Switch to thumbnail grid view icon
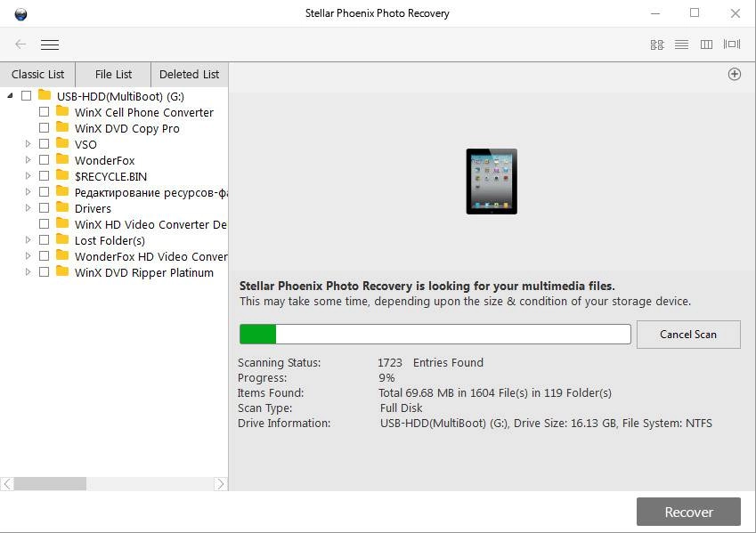Image resolution: width=756 pixels, height=533 pixels. point(656,44)
